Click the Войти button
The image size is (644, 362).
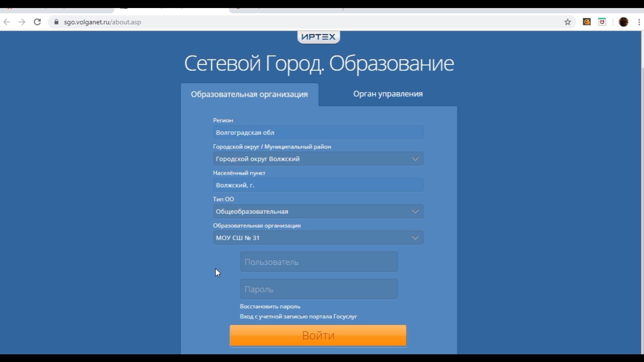[318, 336]
